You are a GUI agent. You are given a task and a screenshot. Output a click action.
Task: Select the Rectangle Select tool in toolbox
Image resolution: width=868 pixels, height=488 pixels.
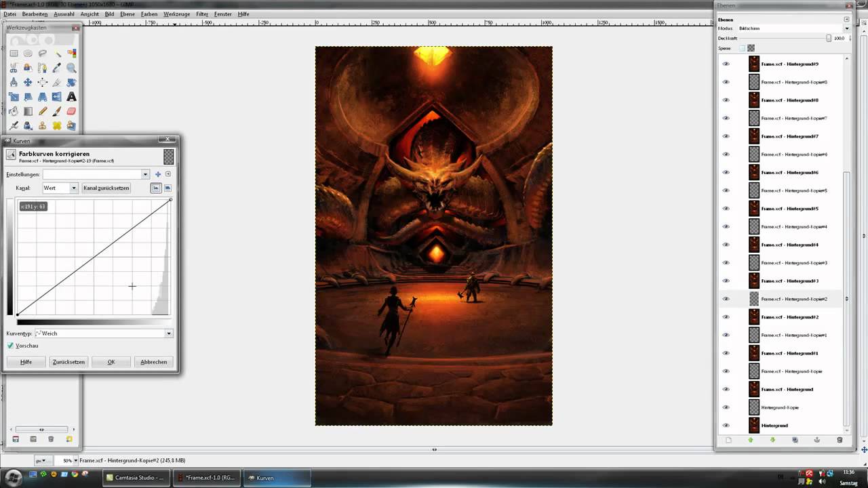coord(14,54)
